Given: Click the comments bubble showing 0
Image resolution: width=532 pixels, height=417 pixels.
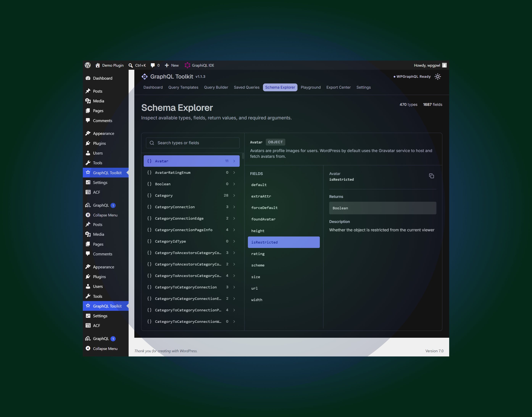Looking at the screenshot, I should click(153, 66).
